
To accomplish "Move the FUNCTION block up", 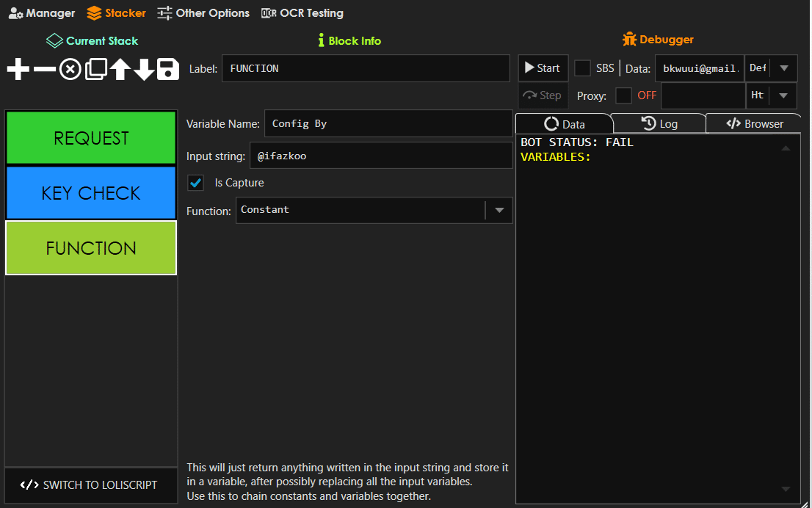I will [x=120, y=69].
